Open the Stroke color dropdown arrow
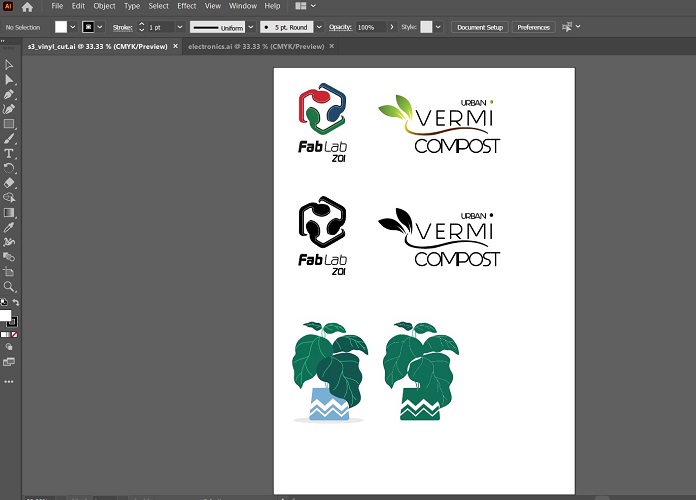The width and height of the screenshot is (696, 500). (100, 27)
